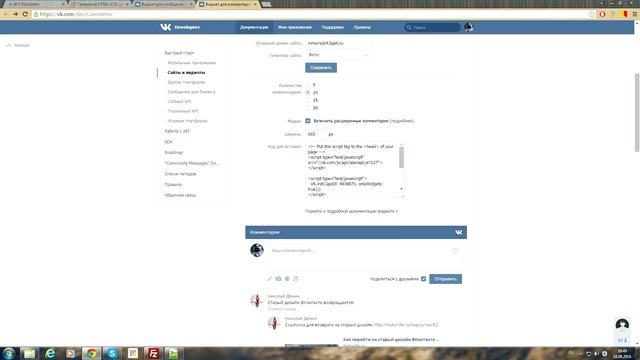
Task: Click the main site domain input field
Action: tap(338, 43)
